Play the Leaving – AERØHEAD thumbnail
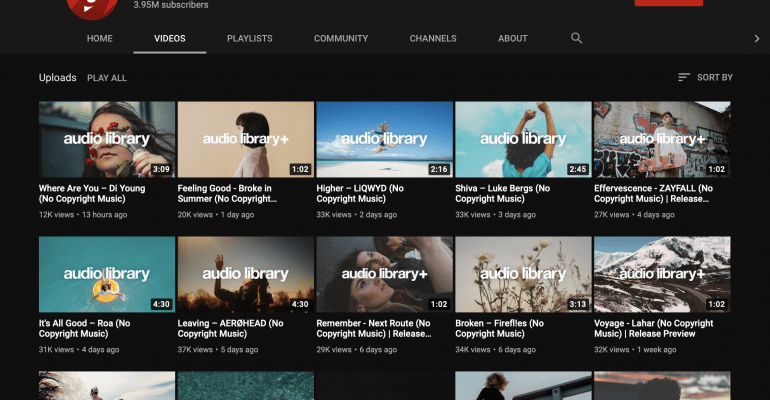The image size is (770, 400). pyautogui.click(x=246, y=274)
